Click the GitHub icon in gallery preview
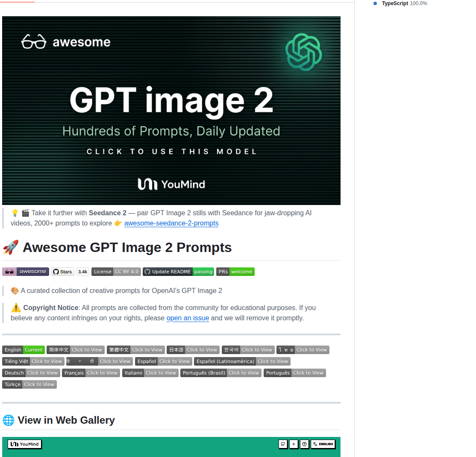The image size is (476, 457). (282, 444)
